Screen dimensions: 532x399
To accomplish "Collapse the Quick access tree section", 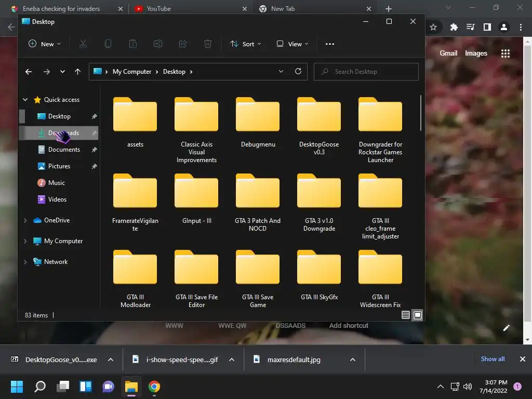I will 25,99.
